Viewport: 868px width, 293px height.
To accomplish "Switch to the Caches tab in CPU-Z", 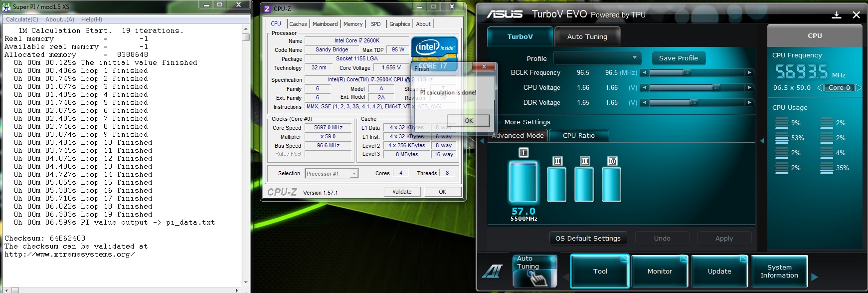I will 298,24.
